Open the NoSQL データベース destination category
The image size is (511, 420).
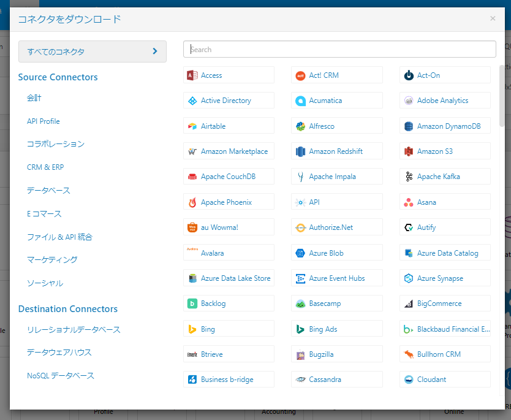(x=61, y=376)
